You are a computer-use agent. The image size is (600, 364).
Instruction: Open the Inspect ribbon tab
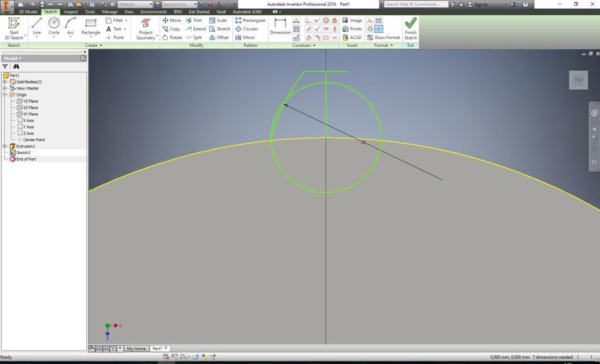71,12
